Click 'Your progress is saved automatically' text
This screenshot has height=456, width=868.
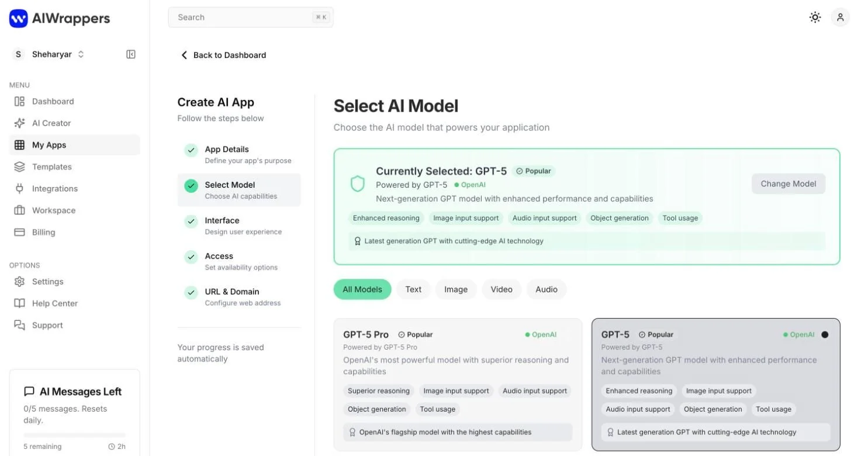(x=221, y=353)
